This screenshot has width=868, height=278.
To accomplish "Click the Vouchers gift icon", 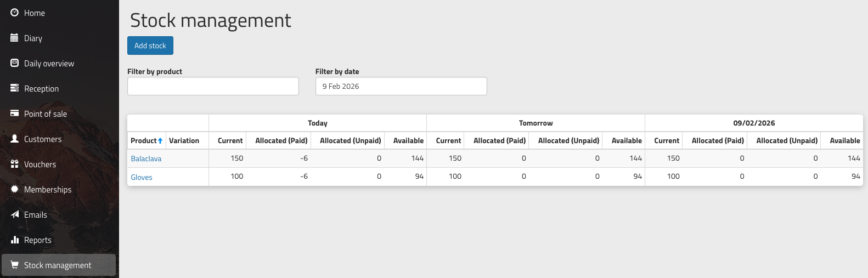I will (x=15, y=164).
